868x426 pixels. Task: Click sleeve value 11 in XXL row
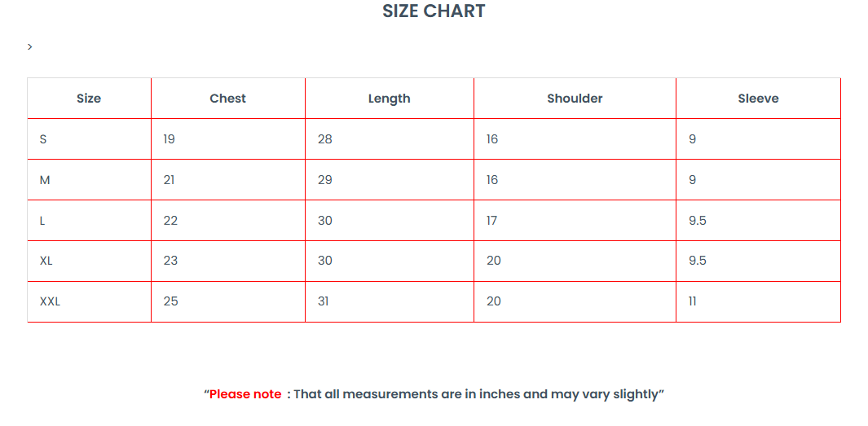[693, 301]
